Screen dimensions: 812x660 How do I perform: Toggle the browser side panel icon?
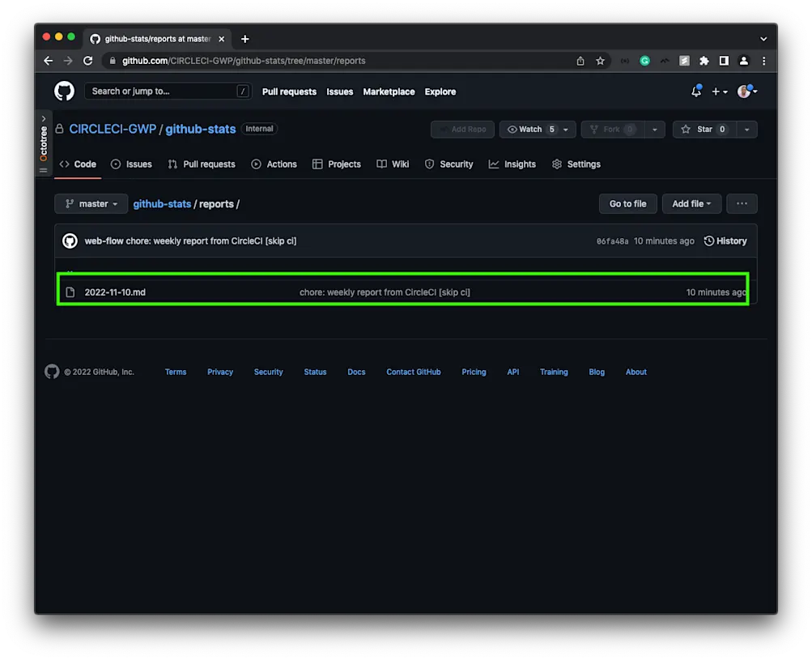[724, 61]
